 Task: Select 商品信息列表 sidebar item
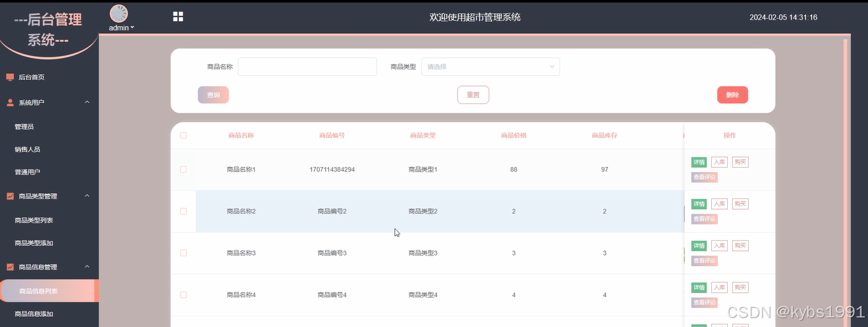[x=49, y=291]
